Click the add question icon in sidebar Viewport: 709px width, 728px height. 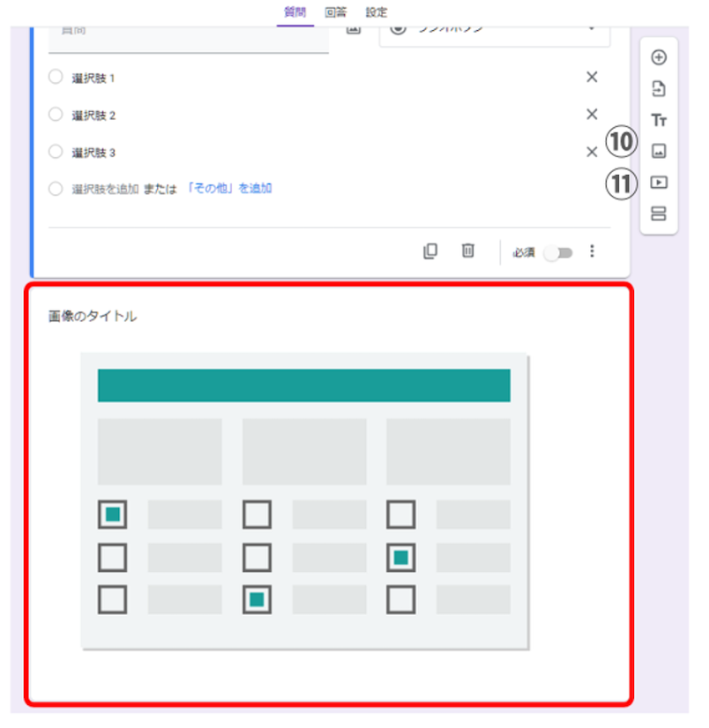657,56
